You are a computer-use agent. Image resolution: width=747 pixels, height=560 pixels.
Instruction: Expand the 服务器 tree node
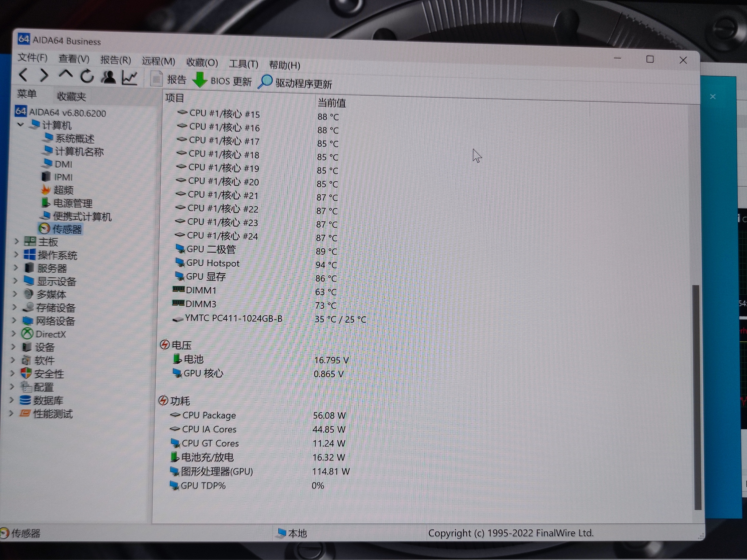coord(15,268)
